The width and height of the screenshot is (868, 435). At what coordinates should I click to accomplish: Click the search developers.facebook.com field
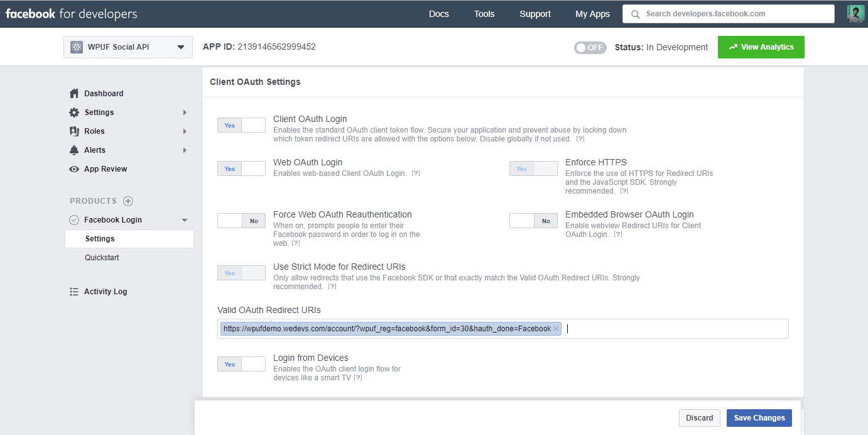tap(729, 14)
